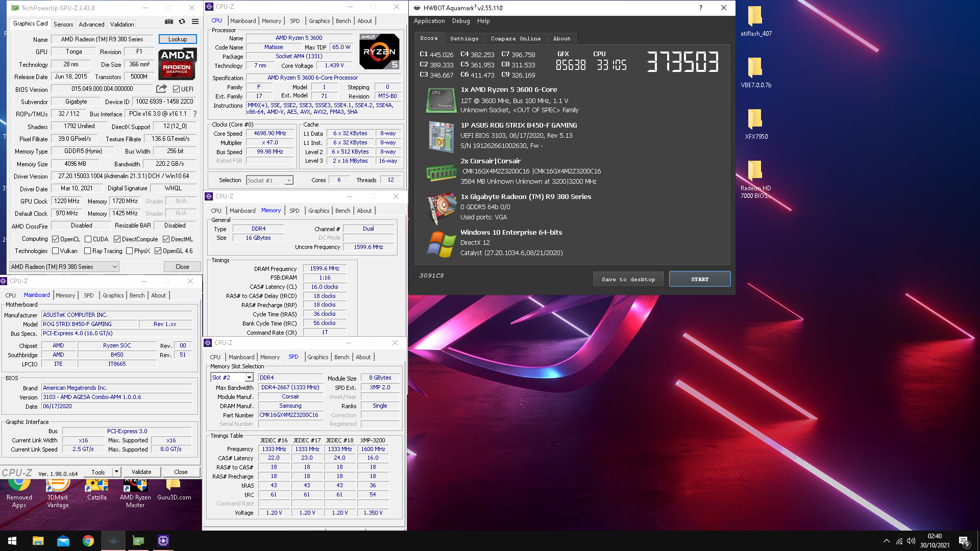
Task: Click the START button in Aquamark
Action: pos(700,279)
